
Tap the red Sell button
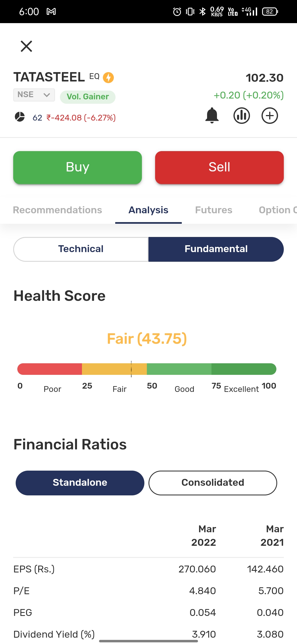click(219, 167)
